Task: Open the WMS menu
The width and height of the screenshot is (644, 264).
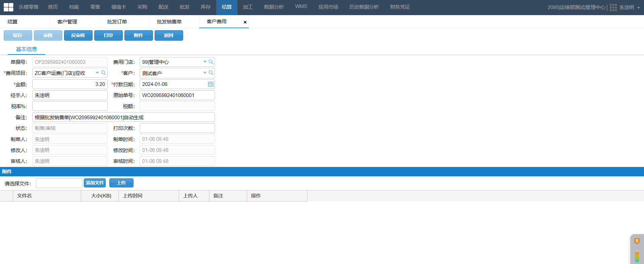Action: (301, 7)
